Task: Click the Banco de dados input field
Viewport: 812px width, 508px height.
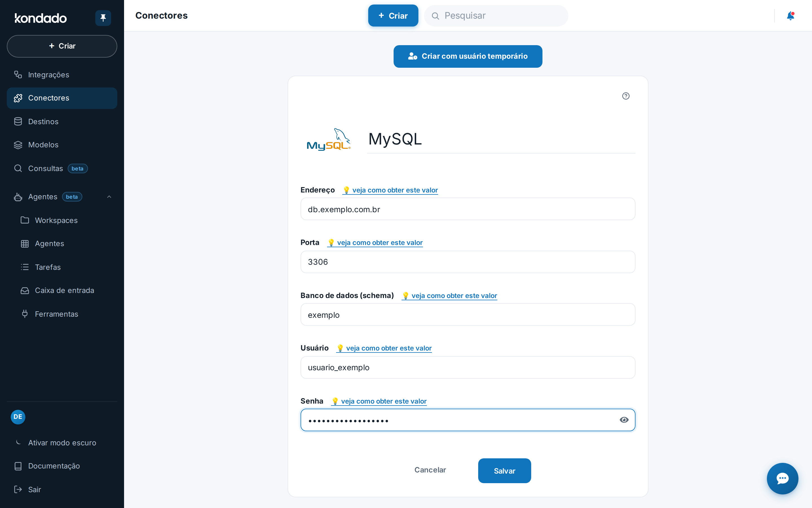Action: pyautogui.click(x=468, y=314)
